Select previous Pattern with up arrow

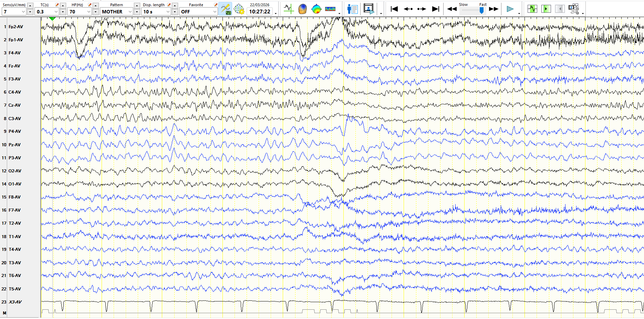tap(137, 6)
